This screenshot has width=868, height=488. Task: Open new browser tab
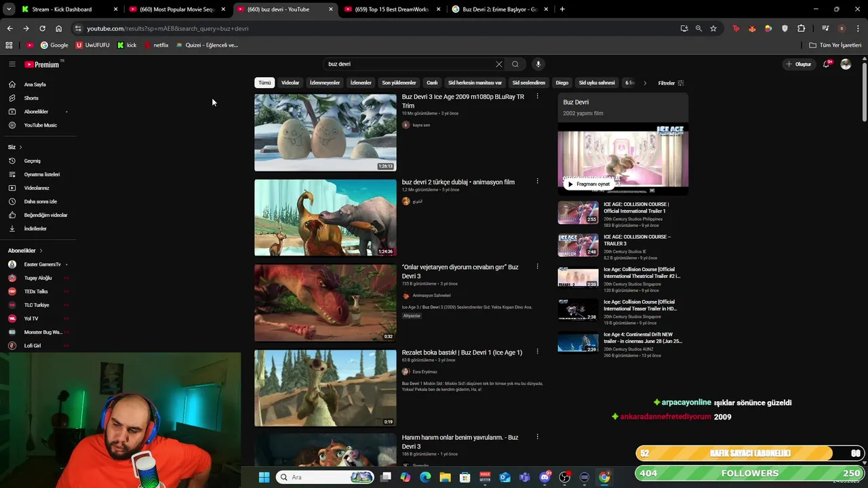(x=562, y=9)
